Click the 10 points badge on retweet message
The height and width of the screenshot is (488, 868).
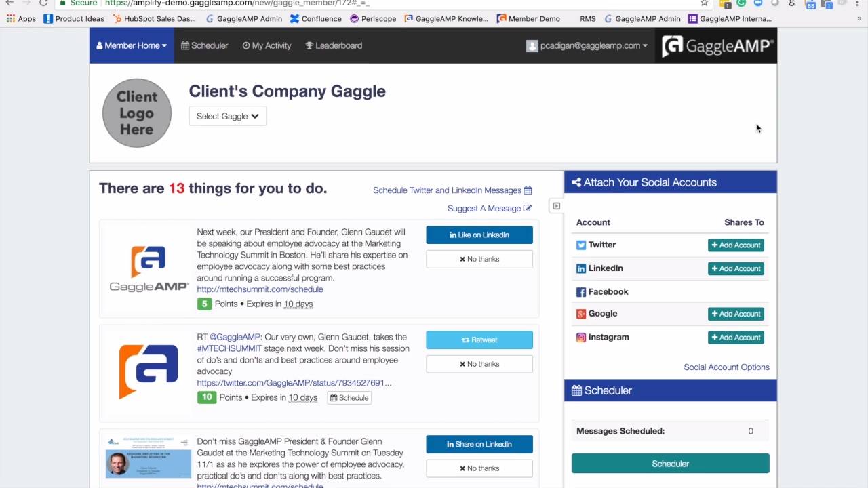207,397
